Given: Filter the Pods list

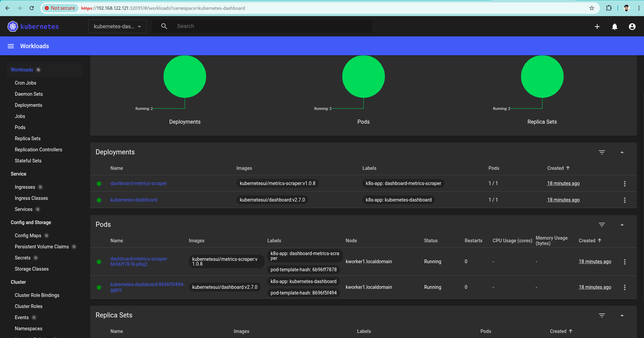Looking at the screenshot, I should 602,225.
